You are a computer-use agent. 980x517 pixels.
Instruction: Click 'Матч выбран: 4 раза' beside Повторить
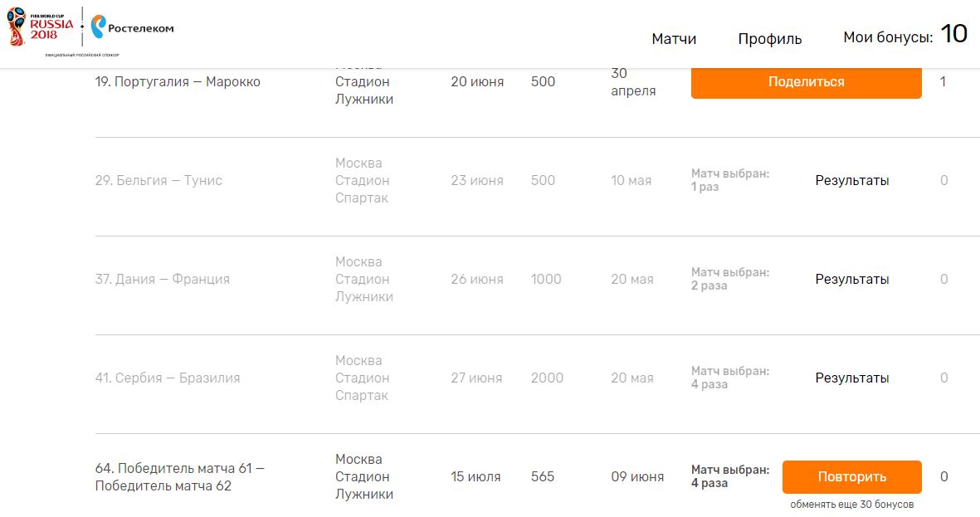click(x=730, y=476)
